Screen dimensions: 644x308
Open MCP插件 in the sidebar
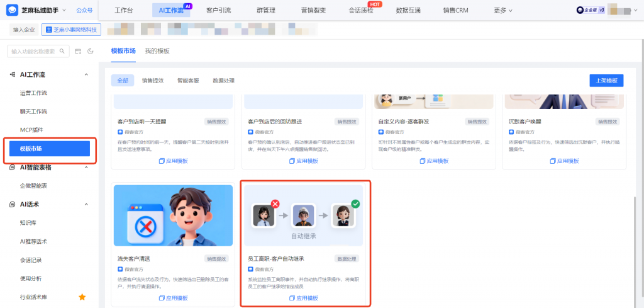[x=31, y=130]
